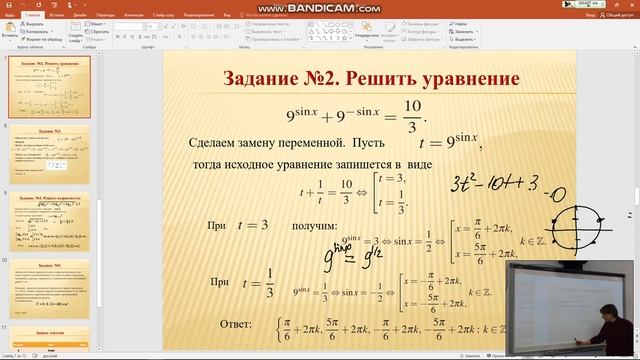Open the Выделить dropdown
640x360 pixels.
[x=463, y=39]
